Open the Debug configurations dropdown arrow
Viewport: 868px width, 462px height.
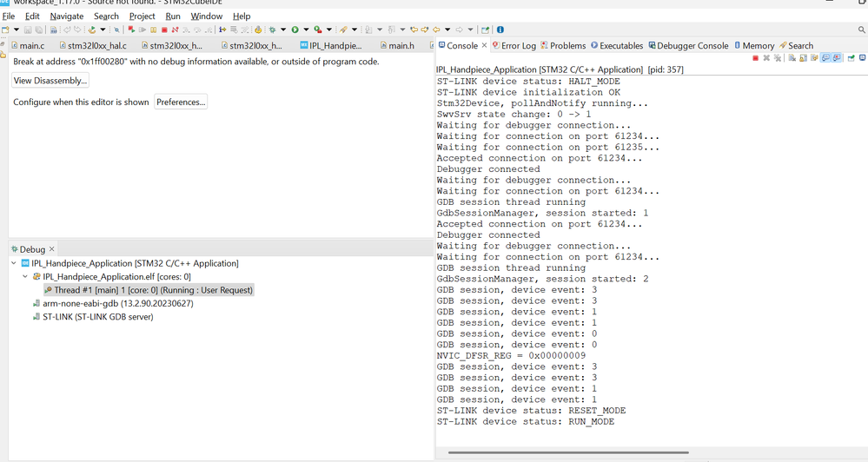tap(283, 30)
